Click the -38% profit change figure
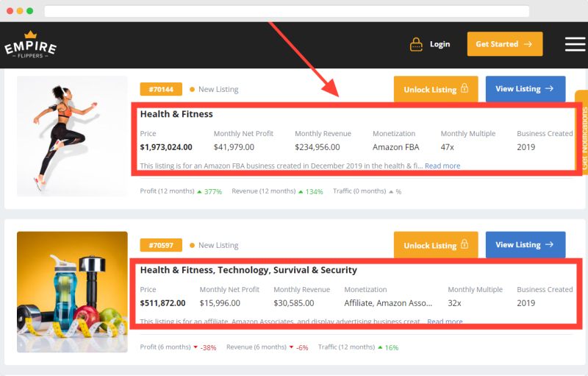 point(208,348)
